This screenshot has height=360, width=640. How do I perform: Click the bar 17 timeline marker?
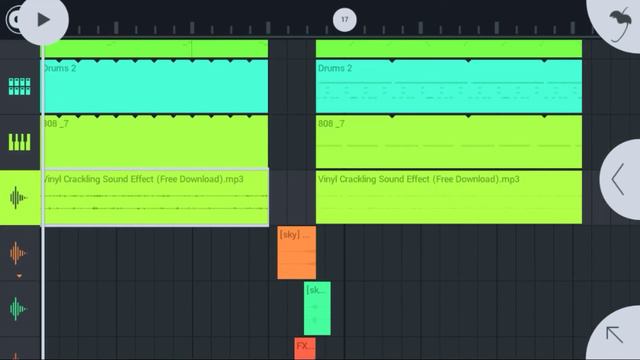point(344,19)
